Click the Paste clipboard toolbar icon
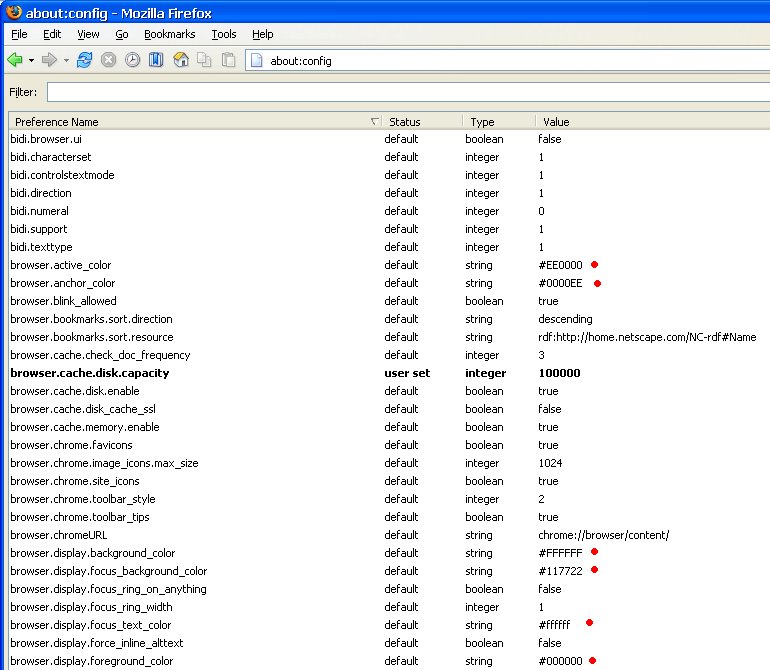Image resolution: width=770 pixels, height=670 pixels. pos(229,60)
